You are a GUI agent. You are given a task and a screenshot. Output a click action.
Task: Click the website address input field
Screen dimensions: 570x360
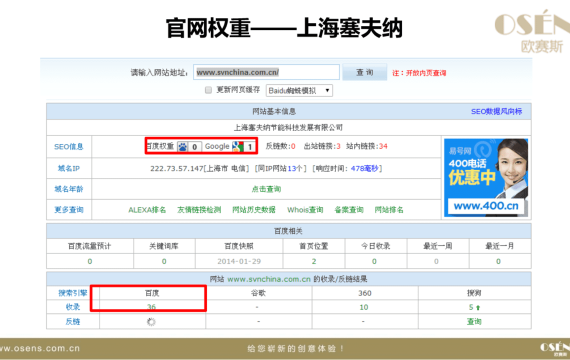click(x=266, y=72)
